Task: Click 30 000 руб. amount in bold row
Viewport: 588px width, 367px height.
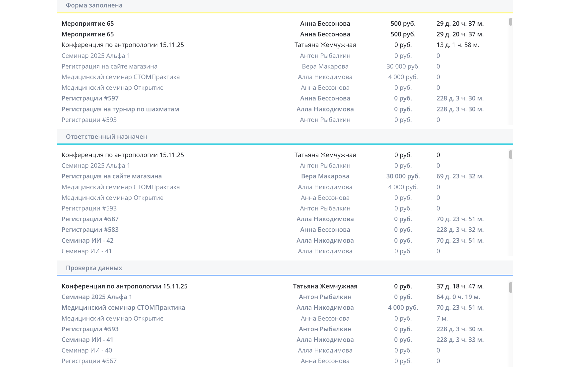Action: point(403,176)
